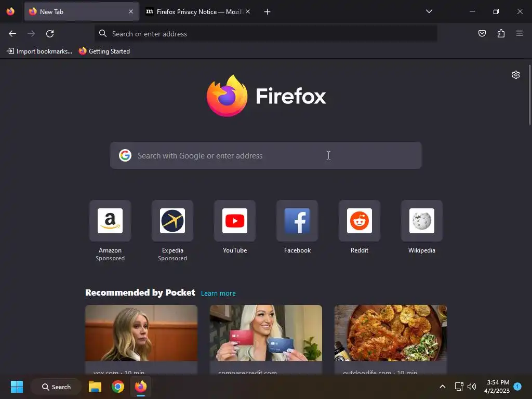Click the forward navigation arrow

(31, 34)
